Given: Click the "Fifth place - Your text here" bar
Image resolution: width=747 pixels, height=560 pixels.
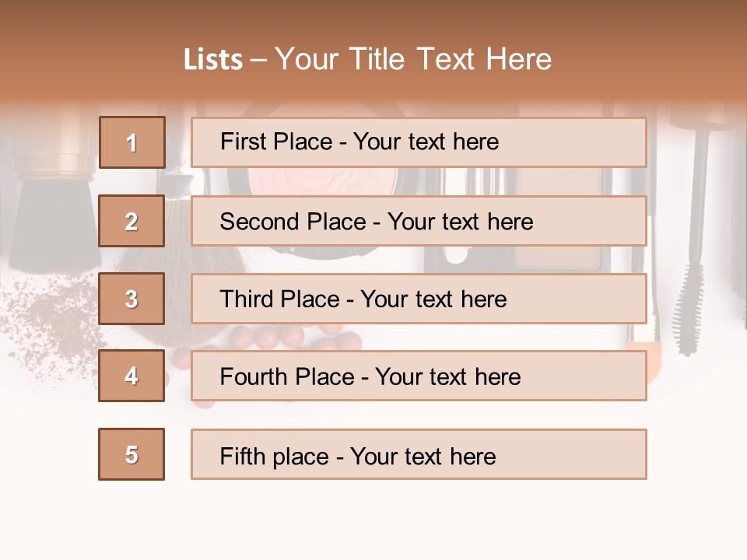Looking at the screenshot, I should click(x=419, y=454).
